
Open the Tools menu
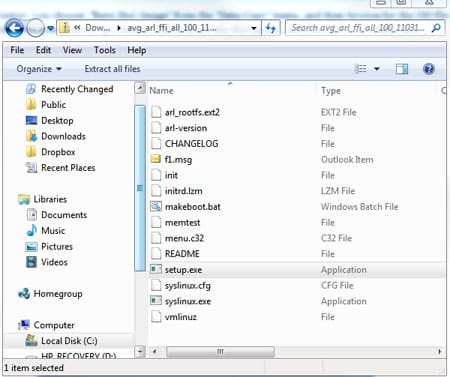point(105,50)
